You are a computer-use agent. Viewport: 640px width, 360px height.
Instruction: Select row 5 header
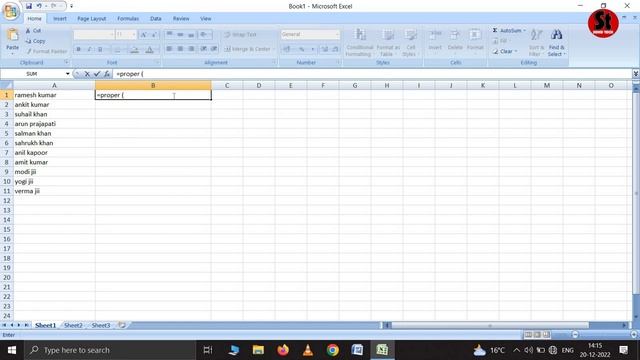pyautogui.click(x=7, y=133)
